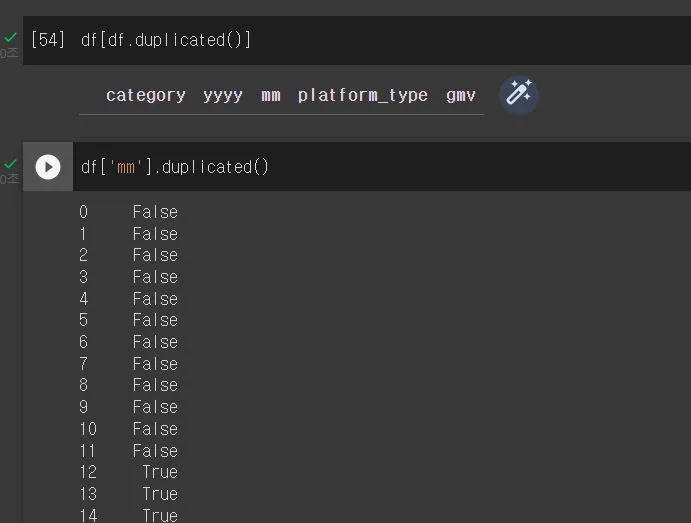This screenshot has height=523, width=691.
Task: Sort by the category column header
Action: click(x=145, y=95)
